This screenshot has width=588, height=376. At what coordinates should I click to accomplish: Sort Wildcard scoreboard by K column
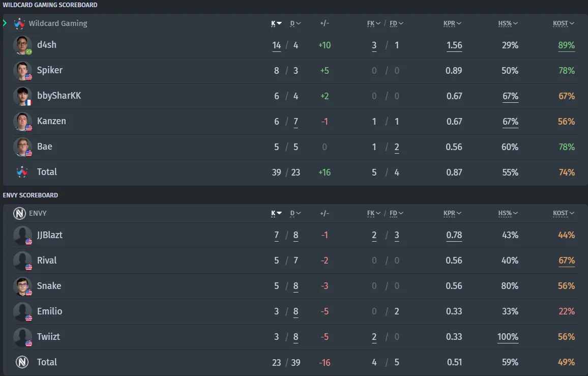[276, 23]
